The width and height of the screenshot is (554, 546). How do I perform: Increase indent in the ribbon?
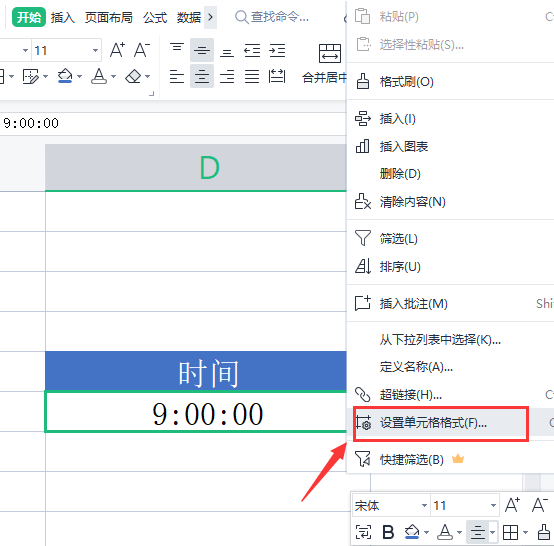click(x=277, y=50)
